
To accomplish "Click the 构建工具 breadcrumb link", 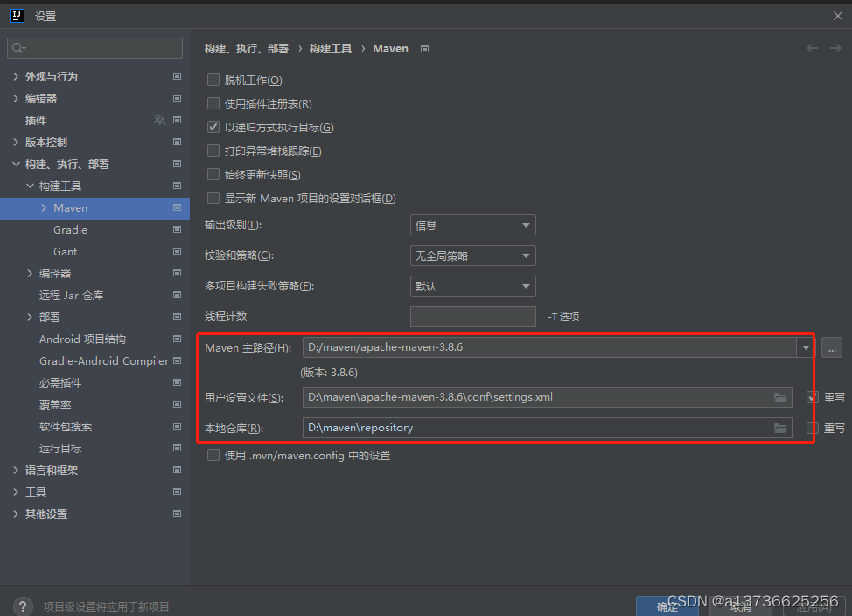I will pos(331,49).
